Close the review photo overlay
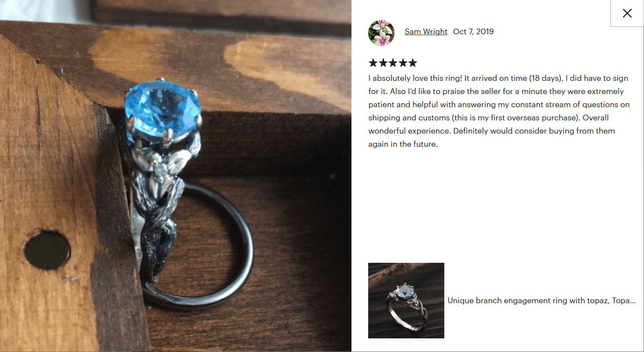Image resolution: width=644 pixels, height=352 pixels. (627, 13)
